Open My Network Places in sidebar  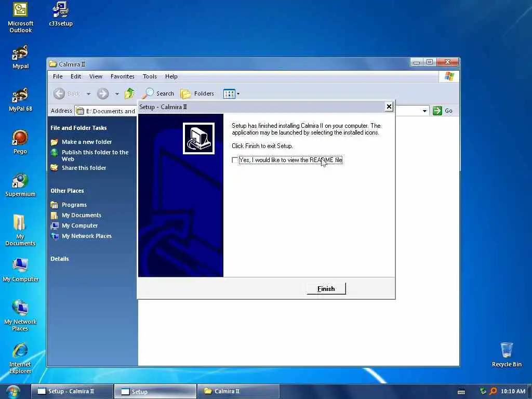click(x=87, y=236)
